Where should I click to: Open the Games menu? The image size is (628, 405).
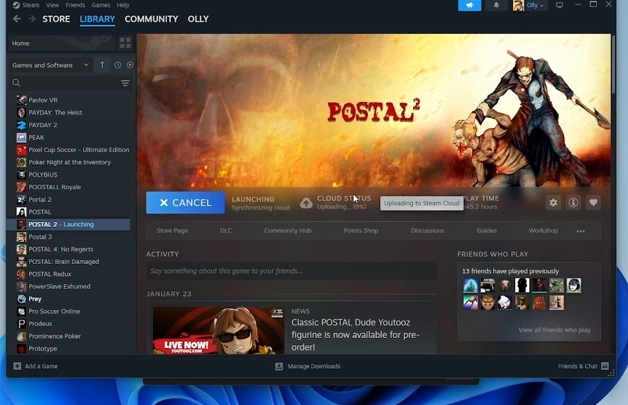click(101, 5)
